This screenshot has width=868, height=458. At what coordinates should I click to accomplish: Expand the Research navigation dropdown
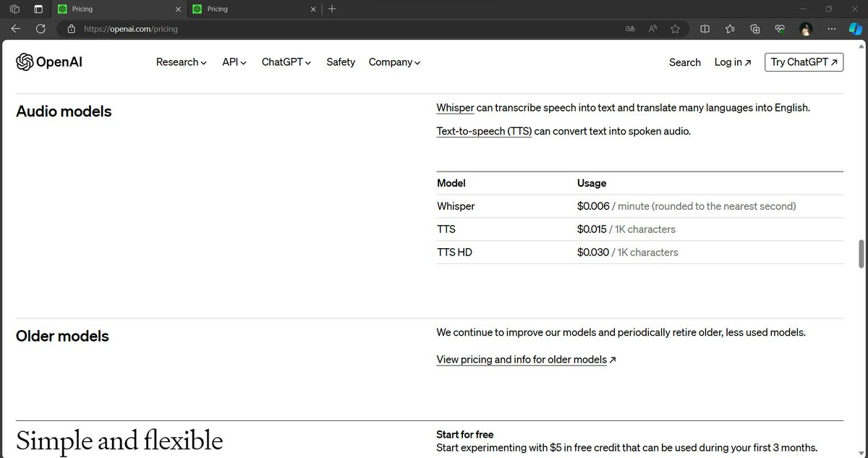(x=180, y=62)
